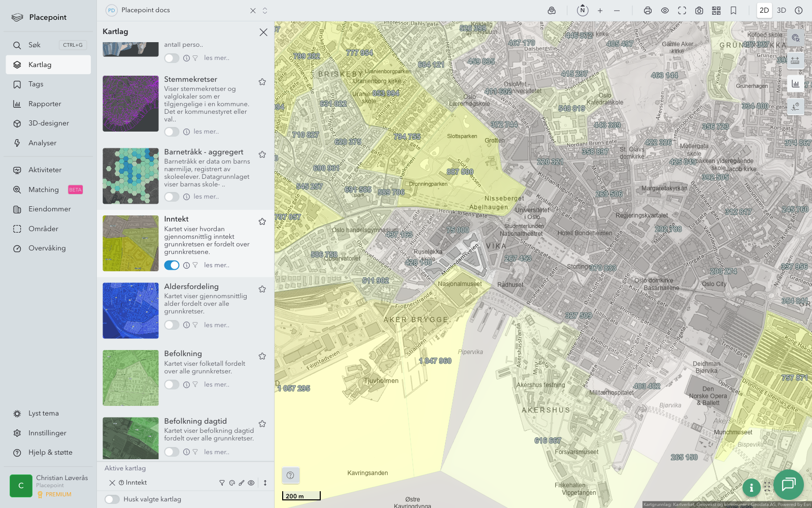Open the QR code icon in toolbar

click(x=716, y=11)
